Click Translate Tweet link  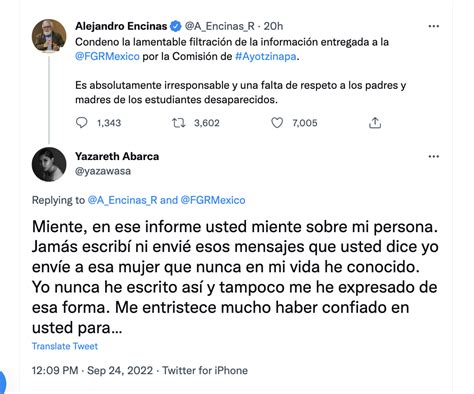[x=65, y=346]
